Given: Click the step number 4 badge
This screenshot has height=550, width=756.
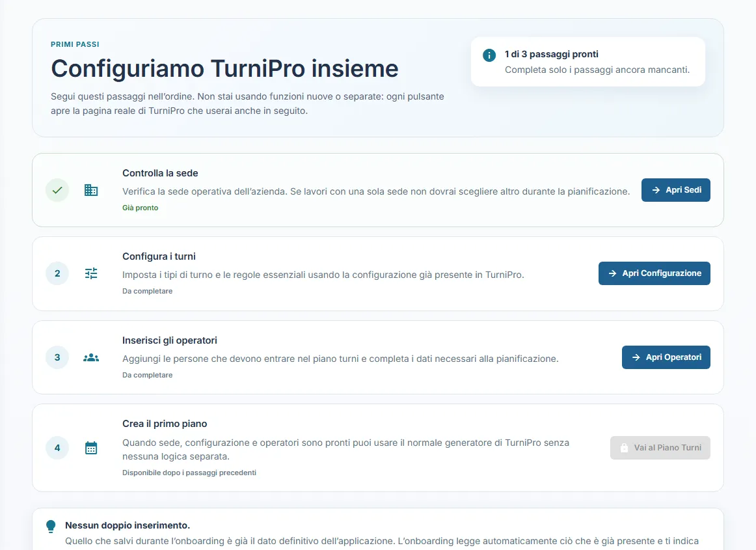Looking at the screenshot, I should (x=57, y=448).
